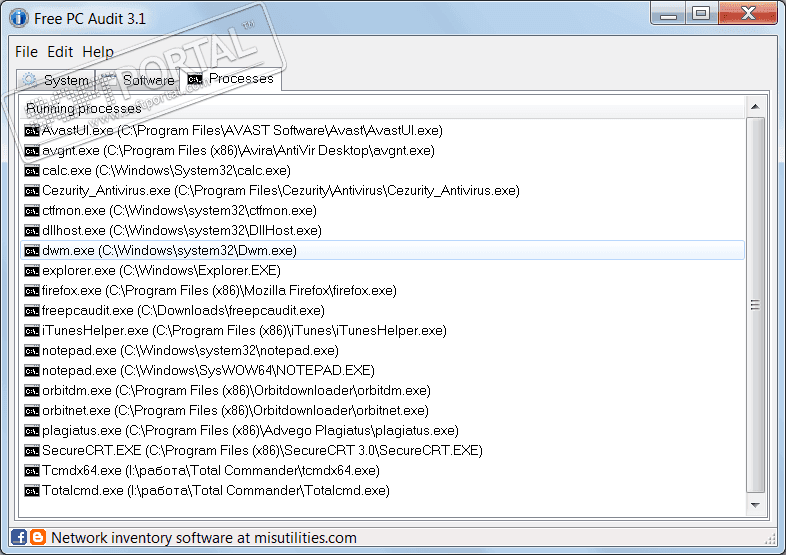This screenshot has width=786, height=555.
Task: Click the scrollbar up arrow
Action: (x=755, y=107)
